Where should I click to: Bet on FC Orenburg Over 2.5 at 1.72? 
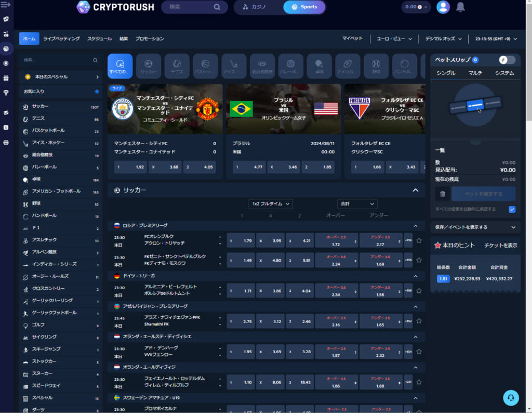coord(336,240)
